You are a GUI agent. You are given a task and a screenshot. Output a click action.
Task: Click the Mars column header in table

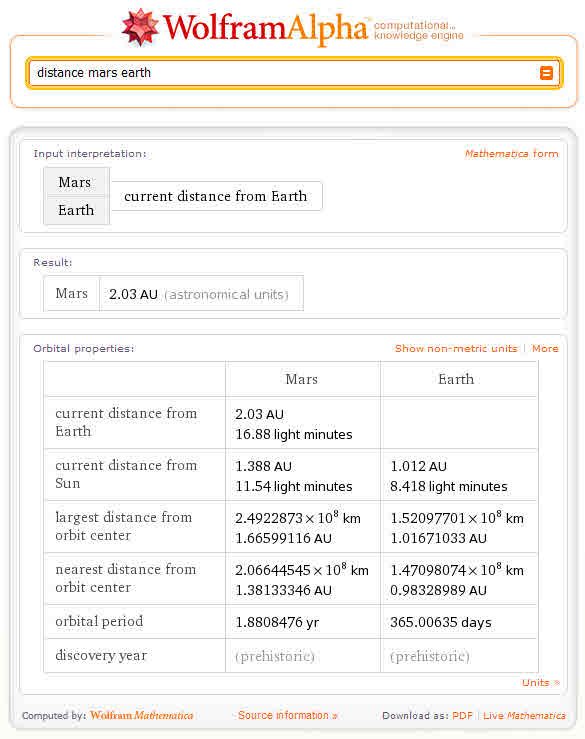coord(302,379)
